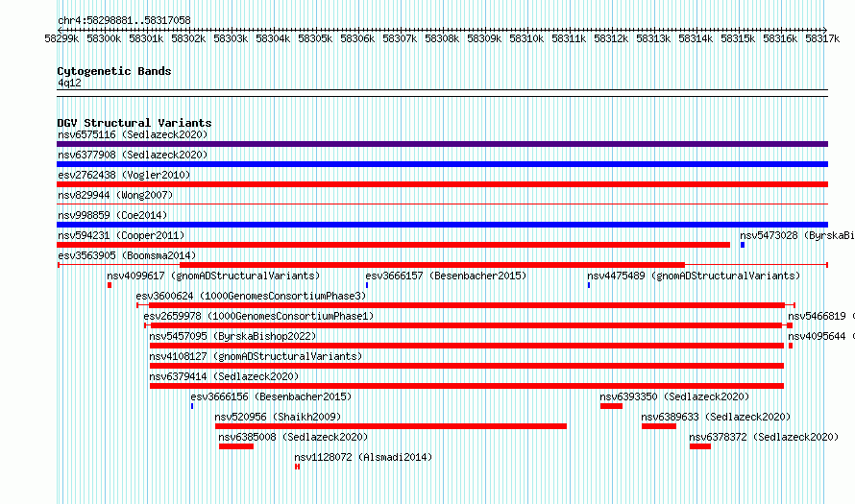Select the red nsv6379414 variant bar
855x504 pixels.
(467, 386)
